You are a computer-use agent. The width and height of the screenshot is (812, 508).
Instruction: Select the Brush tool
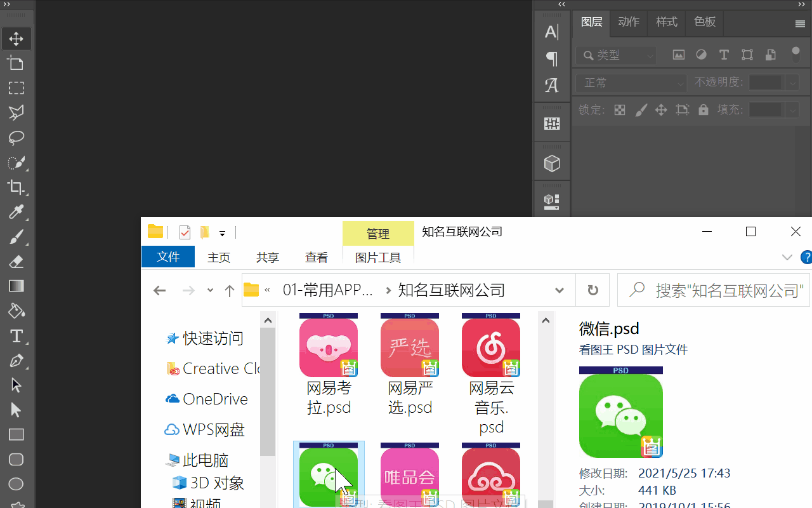(x=16, y=237)
